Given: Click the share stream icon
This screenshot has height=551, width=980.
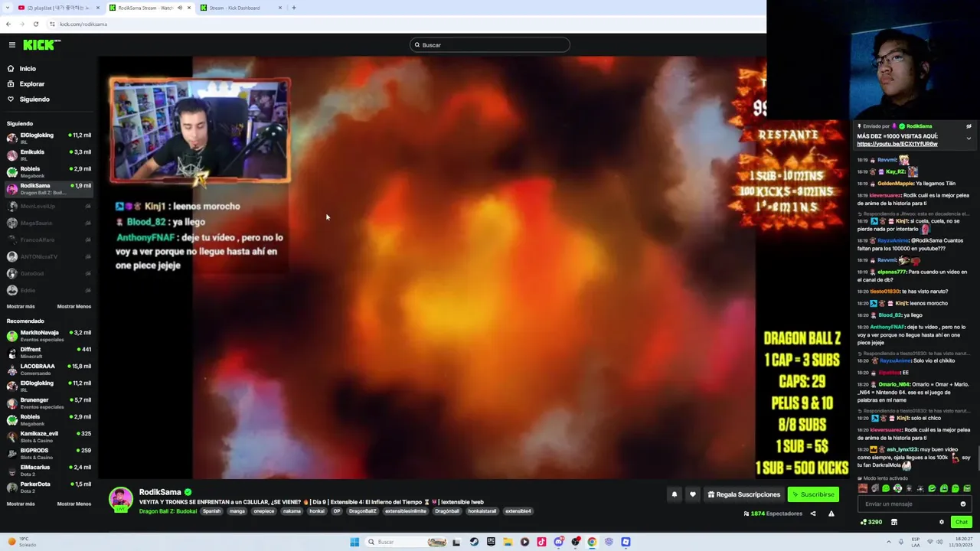Looking at the screenshot, I should 813,514.
